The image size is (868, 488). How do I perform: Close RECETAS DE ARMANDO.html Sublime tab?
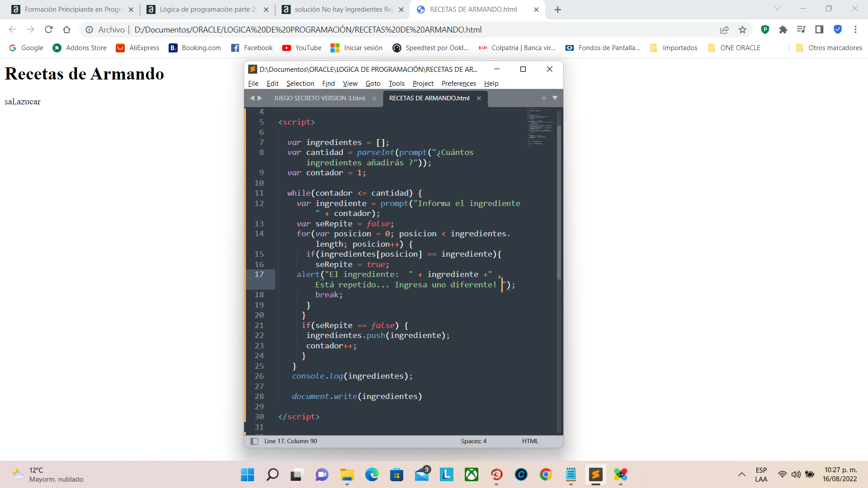pyautogui.click(x=479, y=99)
